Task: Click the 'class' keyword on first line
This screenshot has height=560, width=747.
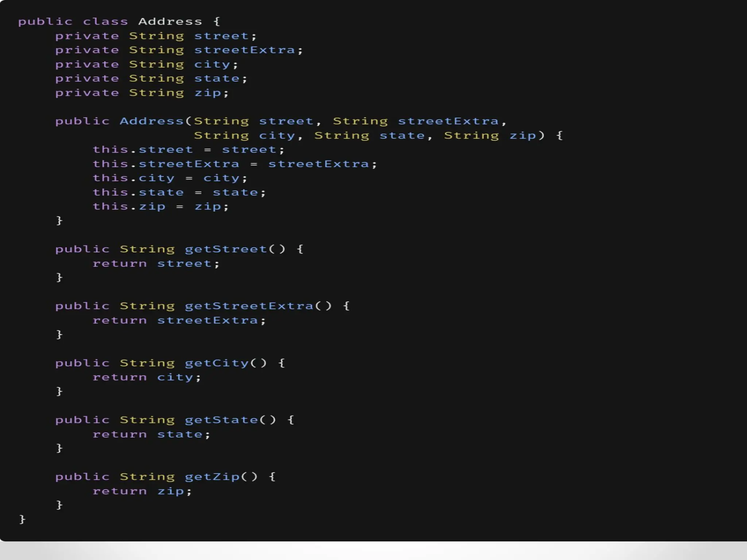Action: tap(105, 22)
